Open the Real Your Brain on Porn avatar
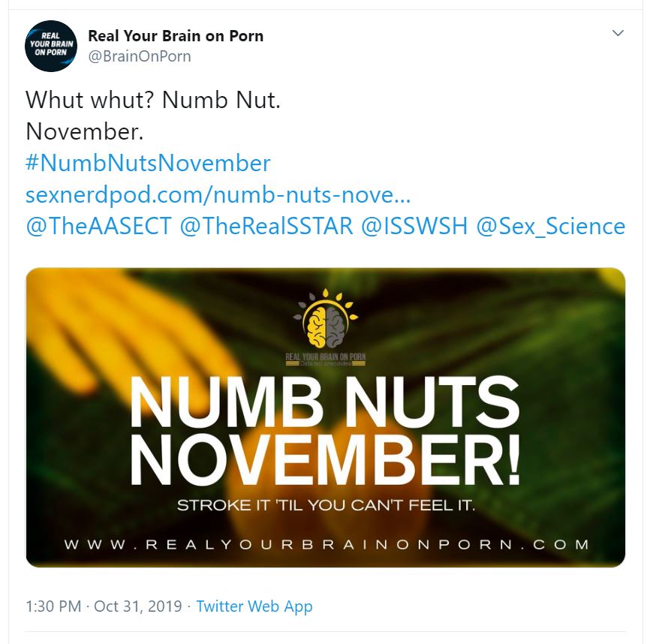Screen dimensions: 656x644 (x=51, y=46)
